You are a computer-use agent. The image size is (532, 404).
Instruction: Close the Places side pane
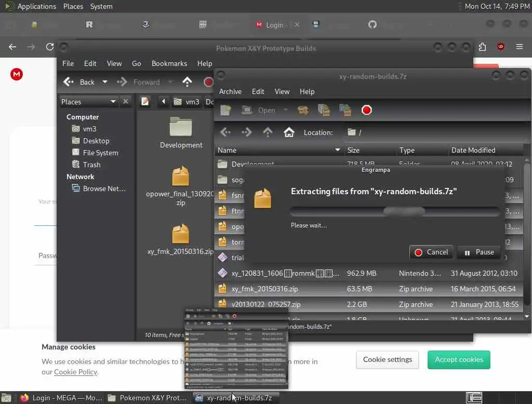pos(126,101)
